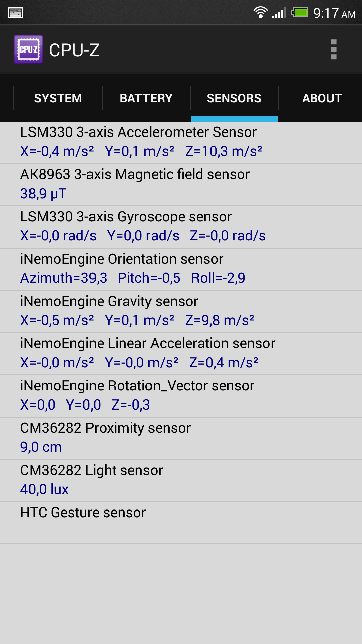The width and height of the screenshot is (362, 644).
Task: Open the ABOUT tab
Action: click(x=322, y=98)
